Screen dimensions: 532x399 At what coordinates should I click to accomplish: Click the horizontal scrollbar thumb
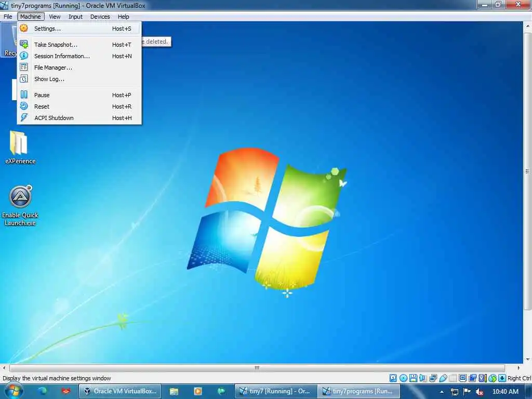pyautogui.click(x=257, y=368)
